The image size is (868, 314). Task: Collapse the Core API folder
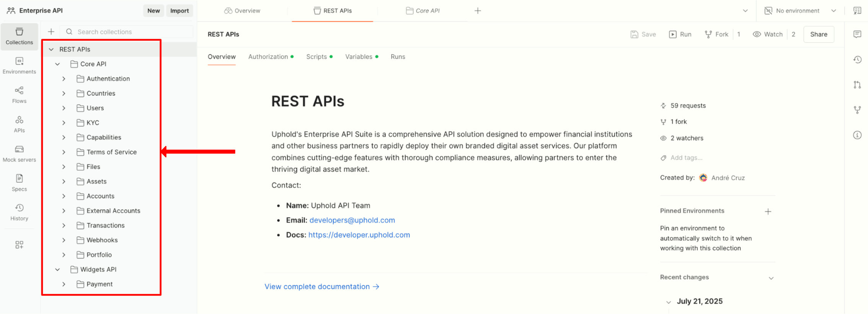coord(57,64)
